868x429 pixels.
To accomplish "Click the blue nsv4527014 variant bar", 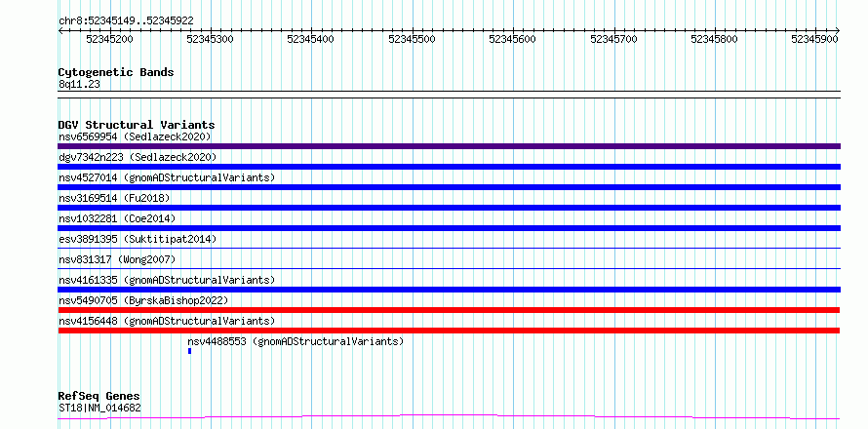I will [x=449, y=187].
